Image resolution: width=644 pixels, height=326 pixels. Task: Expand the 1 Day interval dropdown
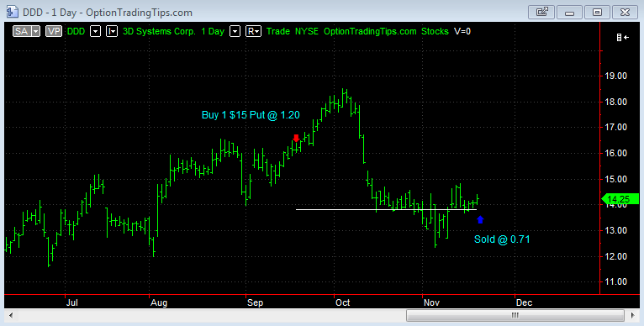(235, 31)
